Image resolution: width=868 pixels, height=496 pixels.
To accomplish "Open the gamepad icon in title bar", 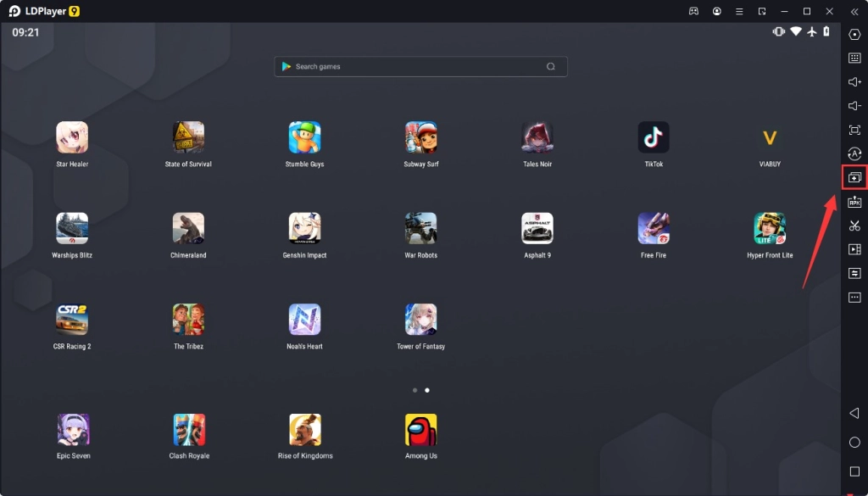I will coord(693,11).
